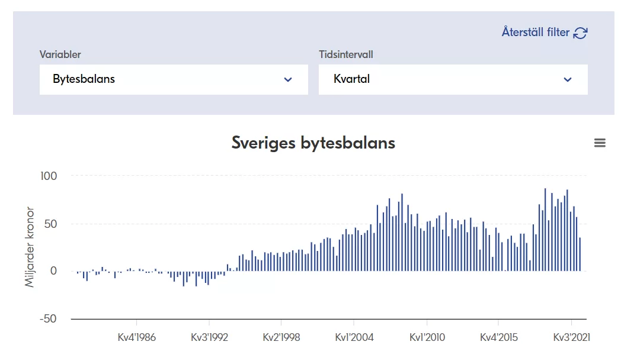Open the chart hamburger menu icon
637x364 pixels.
(600, 143)
